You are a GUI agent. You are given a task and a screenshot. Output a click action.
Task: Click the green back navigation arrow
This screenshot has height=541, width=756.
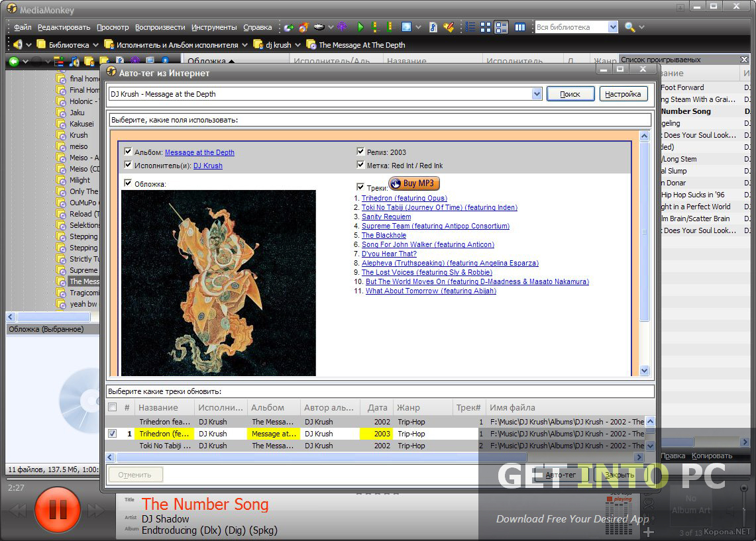pos(13,62)
